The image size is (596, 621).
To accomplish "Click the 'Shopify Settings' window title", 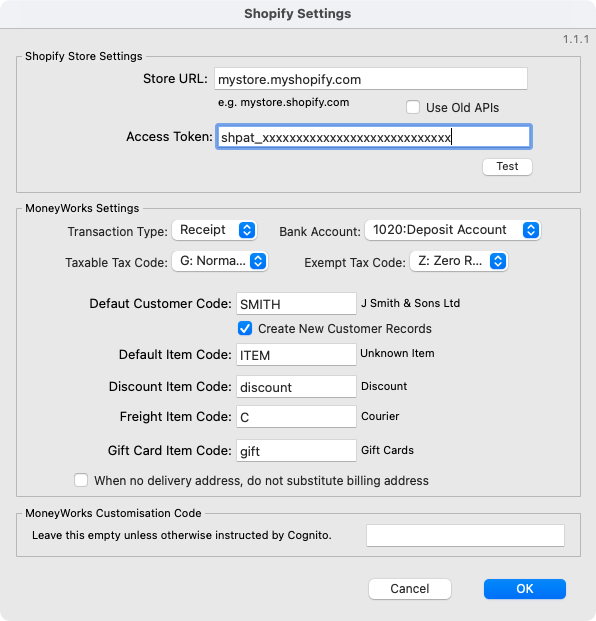I will [x=298, y=13].
